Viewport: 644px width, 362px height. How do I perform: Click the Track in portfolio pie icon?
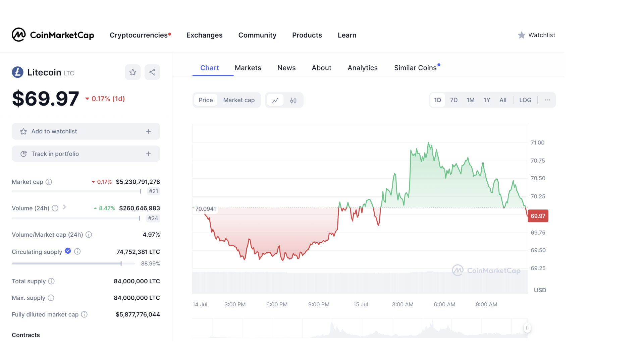pos(23,154)
